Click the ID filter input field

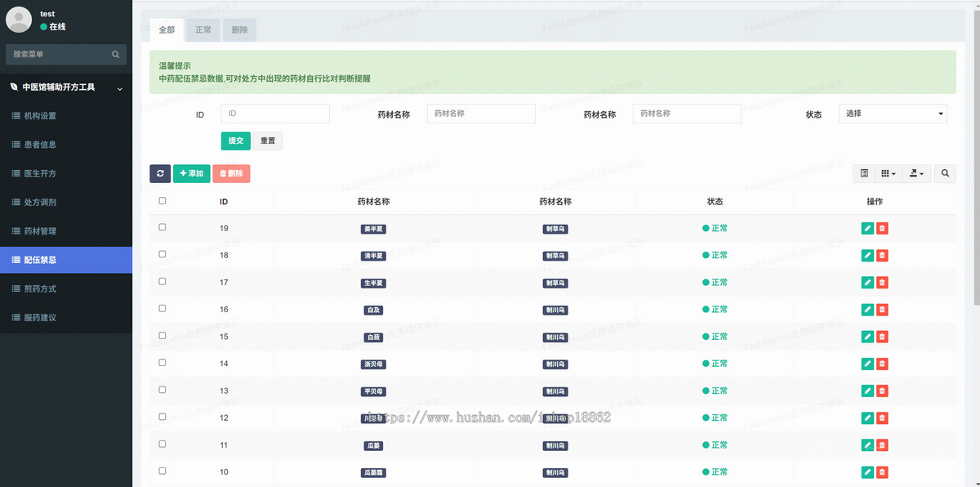[275, 114]
